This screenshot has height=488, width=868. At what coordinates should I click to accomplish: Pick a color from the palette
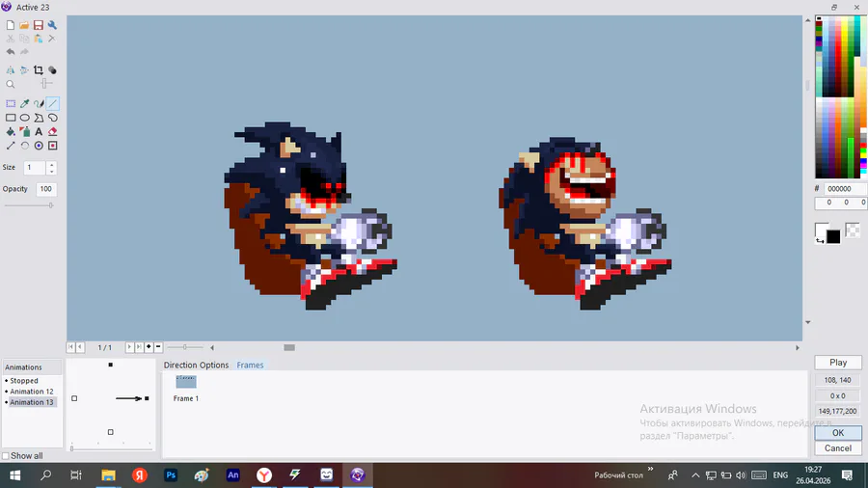point(841,97)
